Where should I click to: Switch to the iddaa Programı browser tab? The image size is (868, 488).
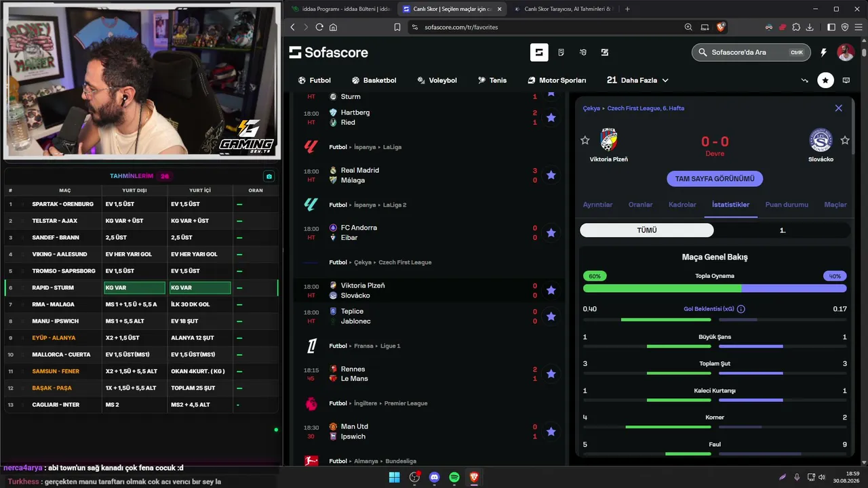pos(340,9)
